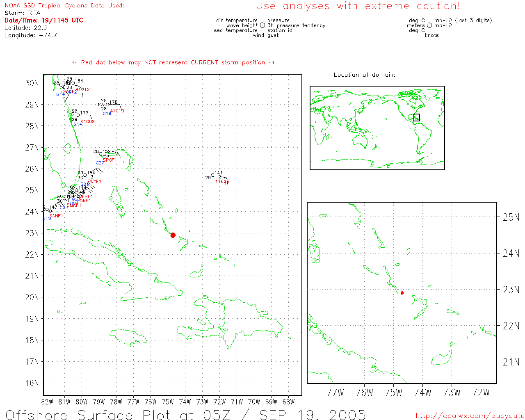Viewport: 525px width, 420px height.
Task: Click the black domain box on world map
Action: (417, 117)
